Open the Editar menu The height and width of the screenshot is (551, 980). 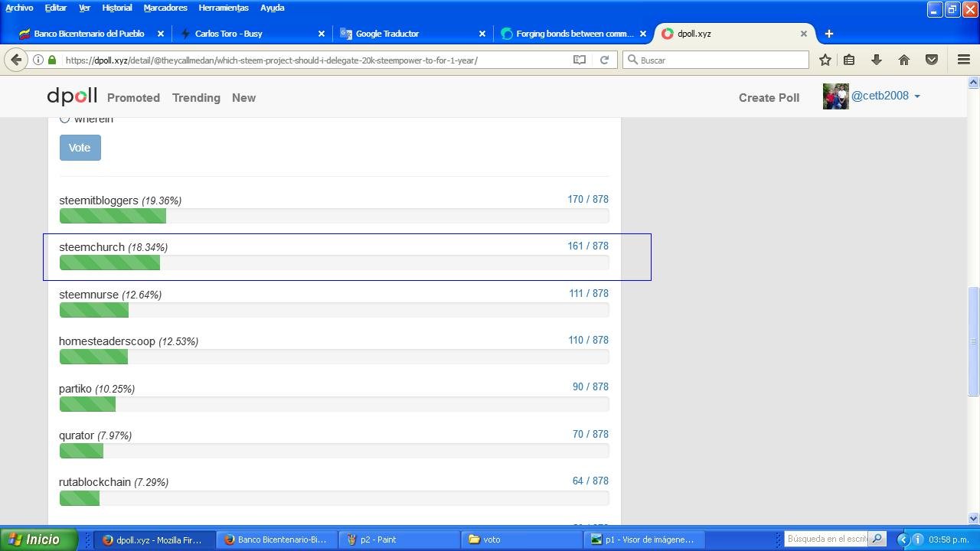pos(55,8)
